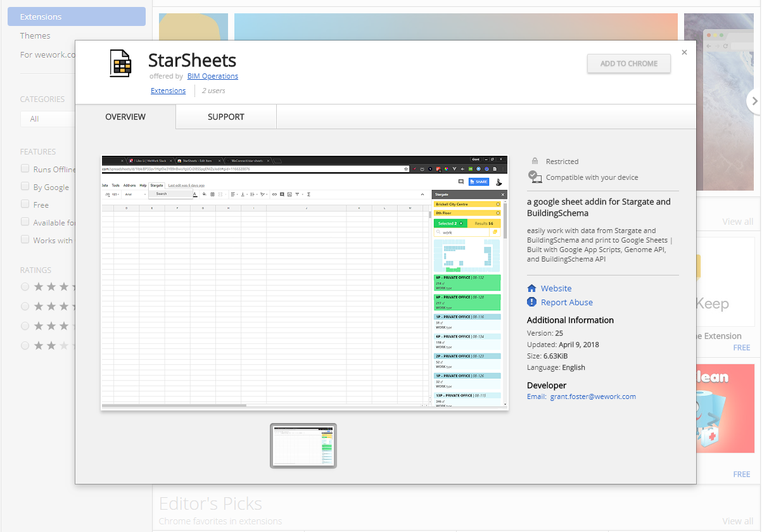This screenshot has height=532, width=769.
Task: Click the device compatibility checkmark icon
Action: tap(535, 177)
